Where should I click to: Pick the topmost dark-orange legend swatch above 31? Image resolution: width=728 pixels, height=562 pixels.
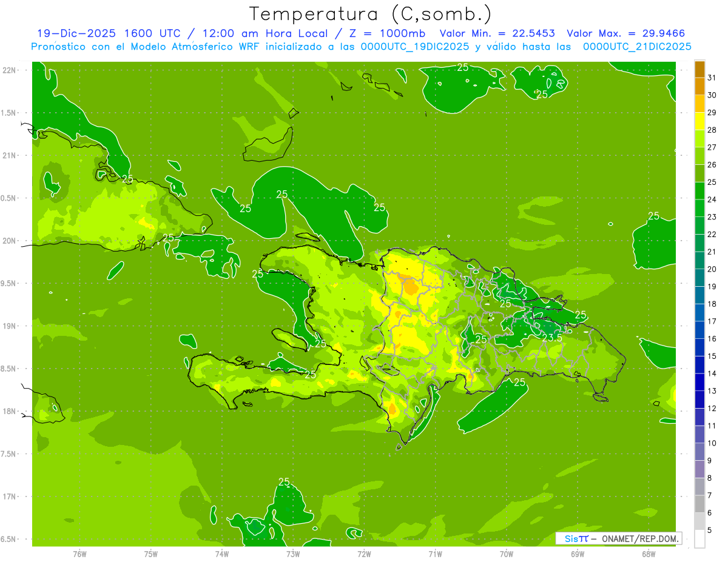click(699, 69)
